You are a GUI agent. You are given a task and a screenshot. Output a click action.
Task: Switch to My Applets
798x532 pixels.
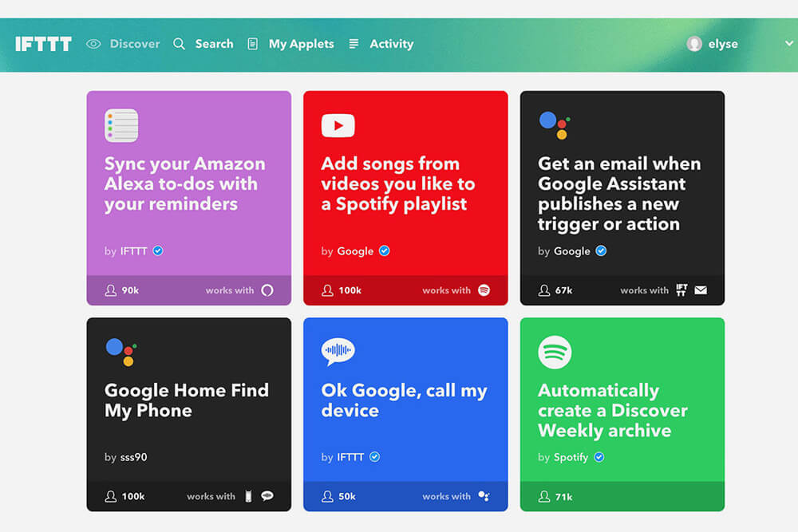(300, 44)
